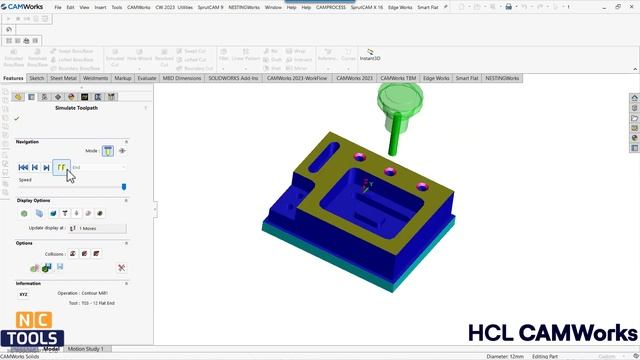Viewport: 640px width, 360px height.
Task: Open the DimXpert crosshair tab icon
Action: pyautogui.click(x=58, y=97)
